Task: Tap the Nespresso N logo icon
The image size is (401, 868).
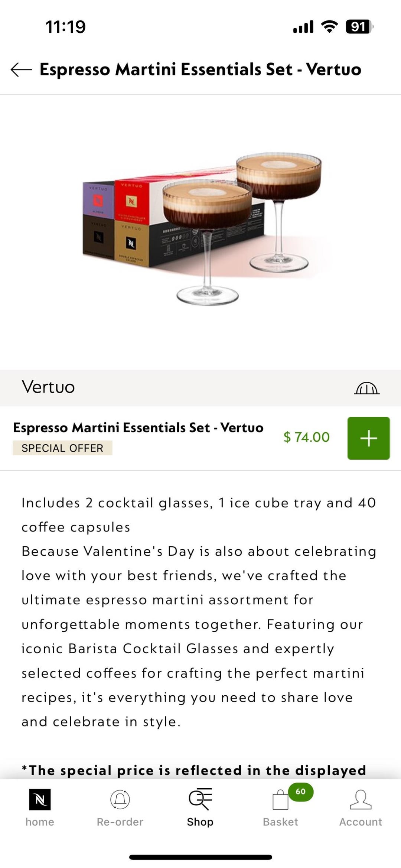Action: tap(40, 799)
